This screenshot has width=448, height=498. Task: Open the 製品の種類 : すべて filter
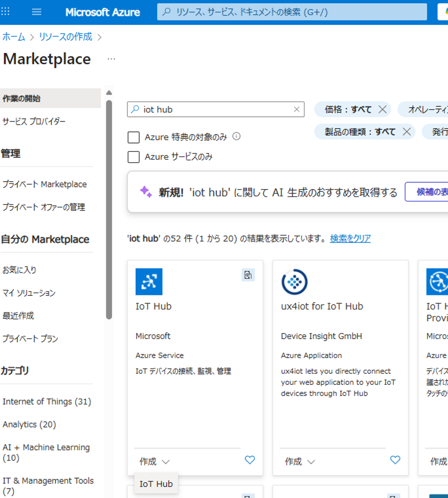[360, 131]
